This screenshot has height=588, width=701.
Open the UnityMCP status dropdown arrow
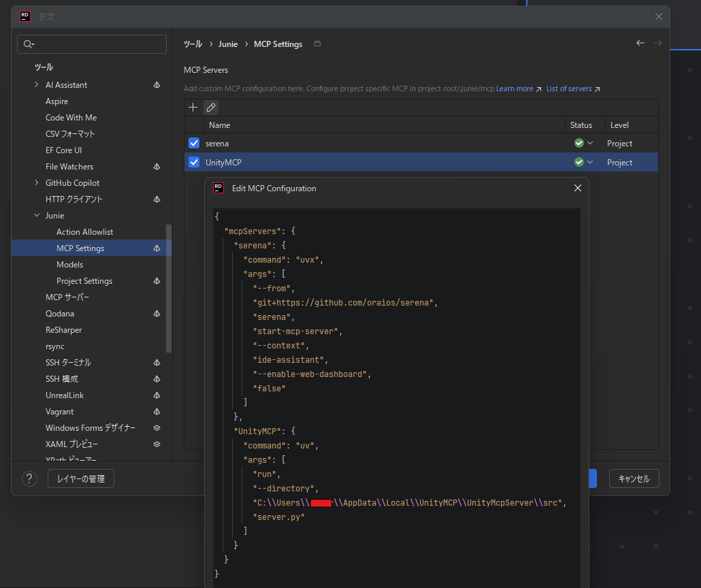coord(590,163)
